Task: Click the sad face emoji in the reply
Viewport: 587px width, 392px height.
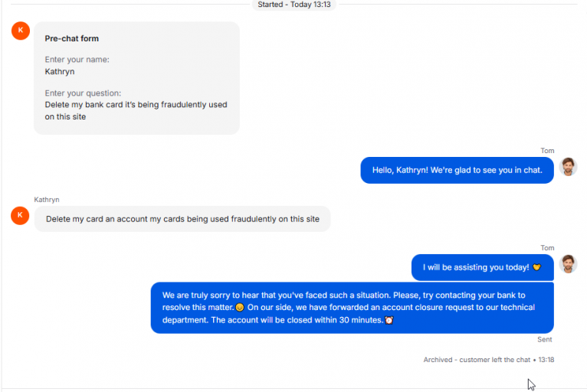Action: coord(240,308)
